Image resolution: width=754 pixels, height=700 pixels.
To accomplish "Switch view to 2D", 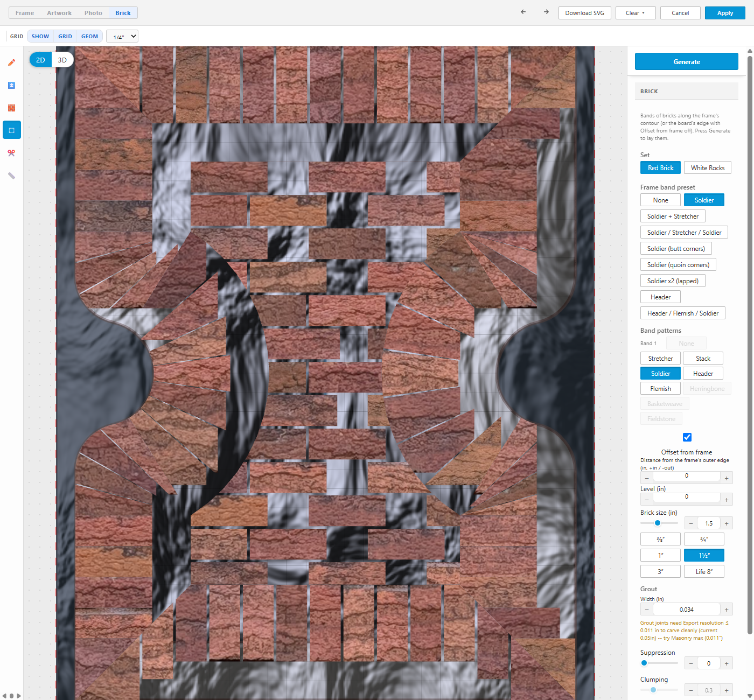I will point(40,60).
